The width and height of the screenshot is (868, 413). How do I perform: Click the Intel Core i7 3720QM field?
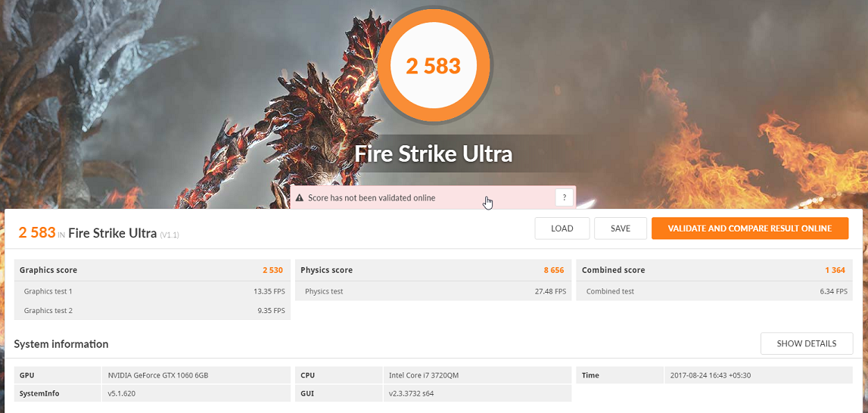click(478, 375)
